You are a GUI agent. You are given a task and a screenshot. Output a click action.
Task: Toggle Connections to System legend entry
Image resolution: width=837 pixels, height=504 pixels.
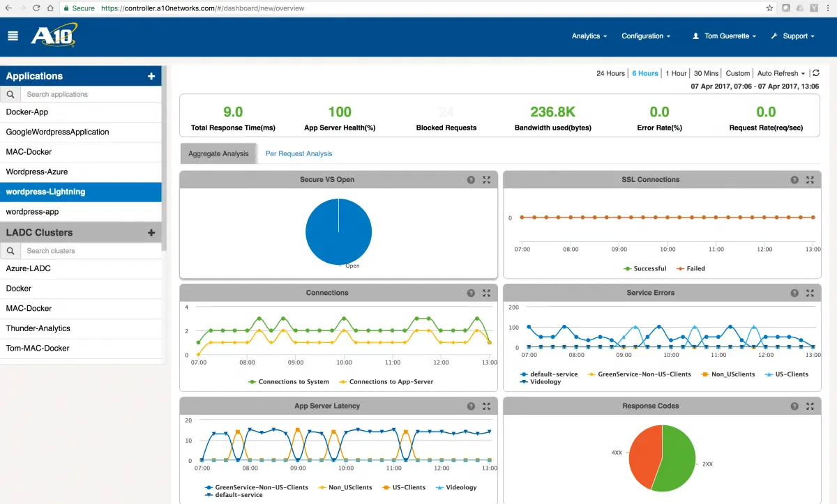(x=289, y=382)
